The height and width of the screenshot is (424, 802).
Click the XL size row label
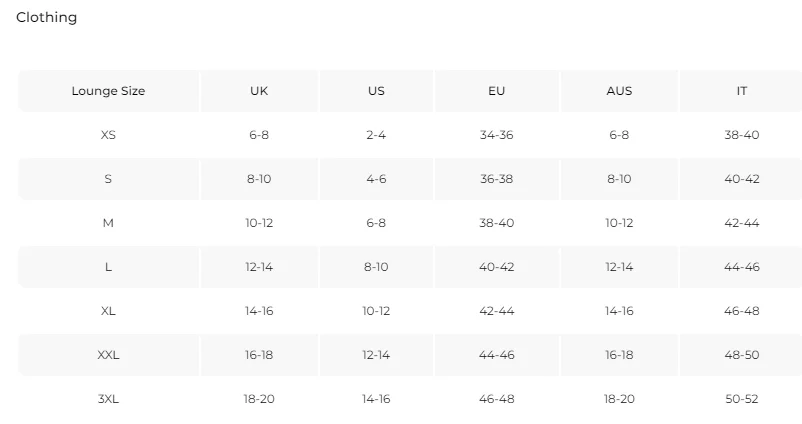pyautogui.click(x=108, y=311)
